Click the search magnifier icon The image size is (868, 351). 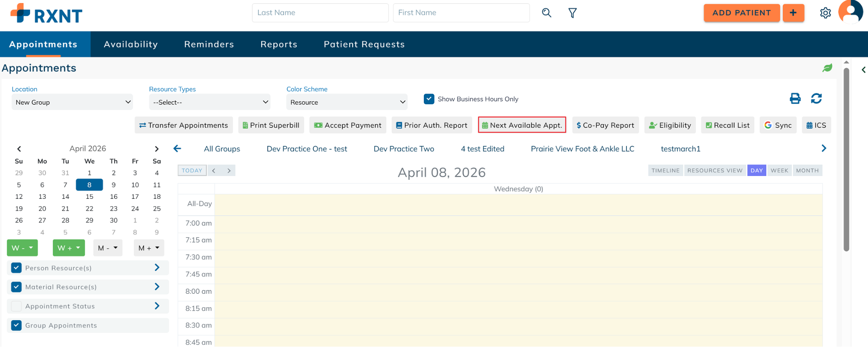pos(546,13)
